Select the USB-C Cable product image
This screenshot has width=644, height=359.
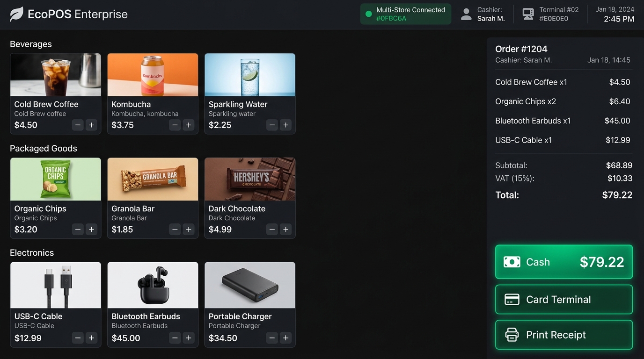(56, 285)
